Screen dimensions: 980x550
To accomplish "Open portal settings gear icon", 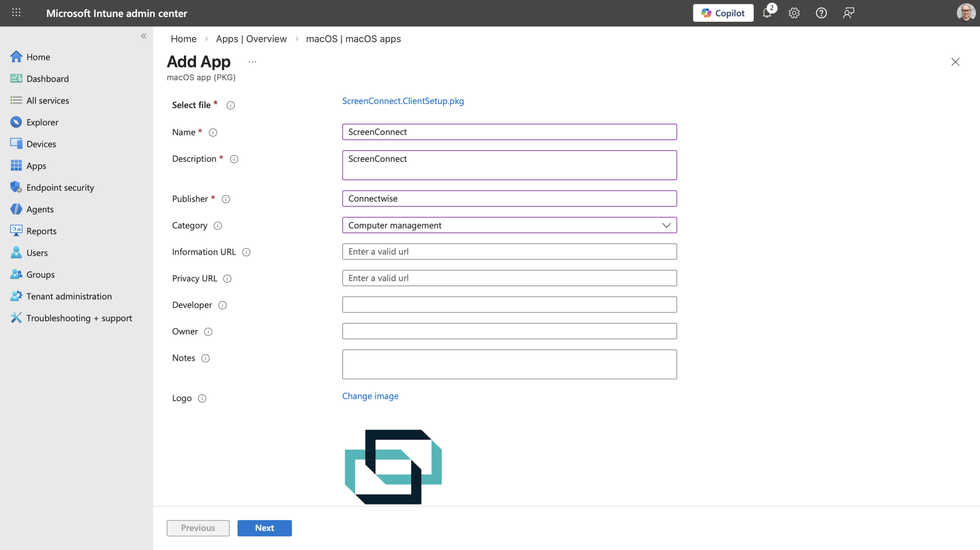I will click(x=794, y=13).
